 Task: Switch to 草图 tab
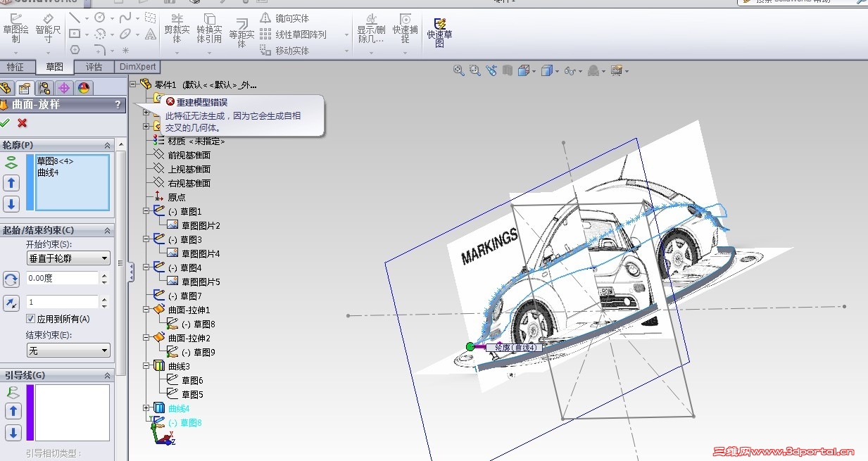click(x=55, y=67)
